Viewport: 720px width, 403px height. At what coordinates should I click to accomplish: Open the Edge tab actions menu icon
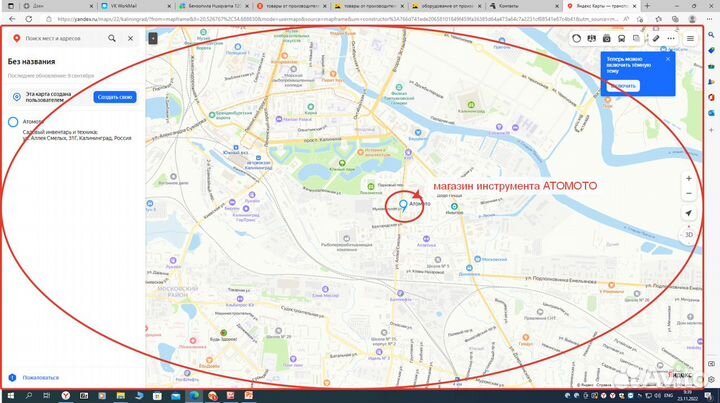click(x=11, y=6)
